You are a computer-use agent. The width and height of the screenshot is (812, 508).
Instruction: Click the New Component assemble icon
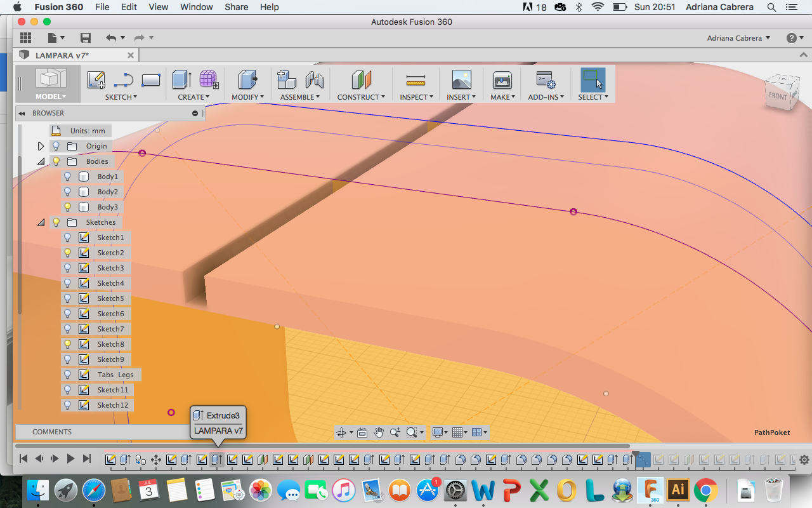(x=287, y=79)
